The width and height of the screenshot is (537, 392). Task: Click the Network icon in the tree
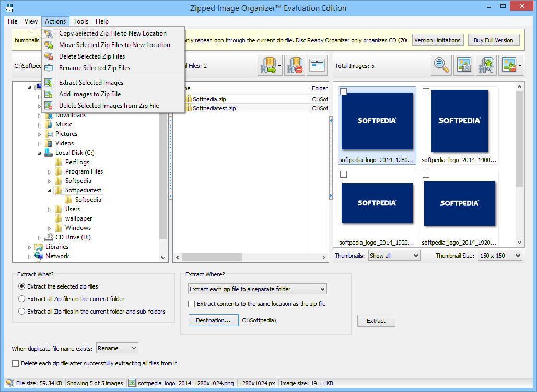[x=39, y=256]
